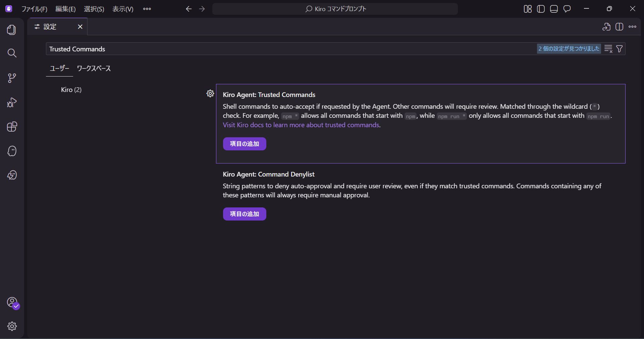Open settings JSON file icon
Image resolution: width=644 pixels, height=339 pixels.
coord(606,27)
